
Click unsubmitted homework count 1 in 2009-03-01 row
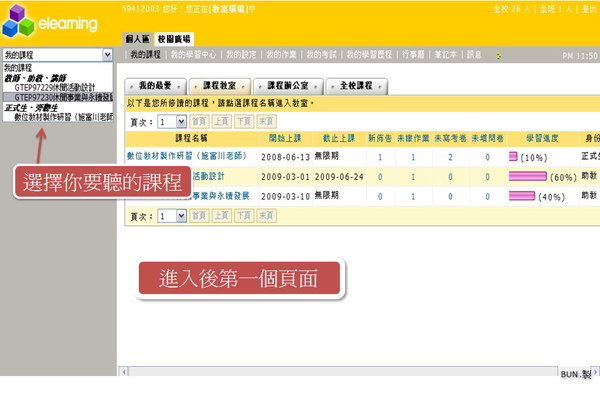(x=413, y=177)
